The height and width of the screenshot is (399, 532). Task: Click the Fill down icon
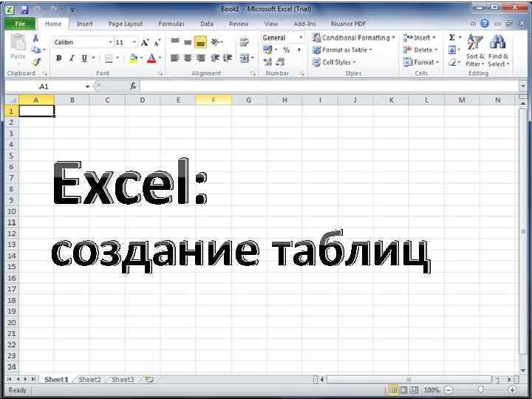pos(452,50)
